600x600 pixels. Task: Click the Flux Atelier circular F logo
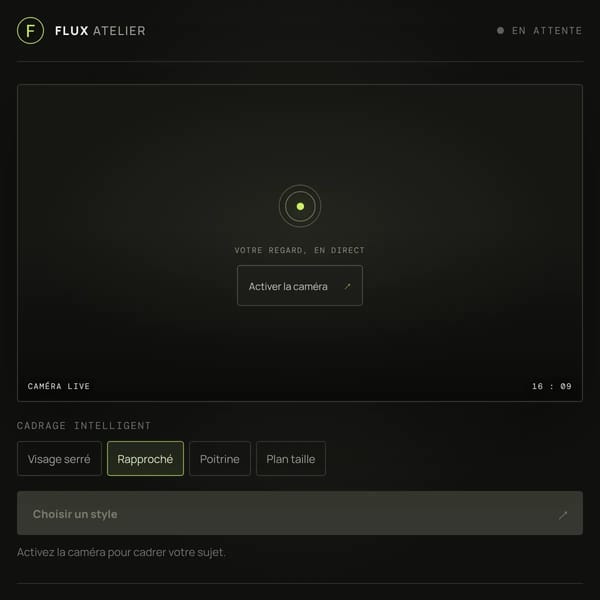30,31
